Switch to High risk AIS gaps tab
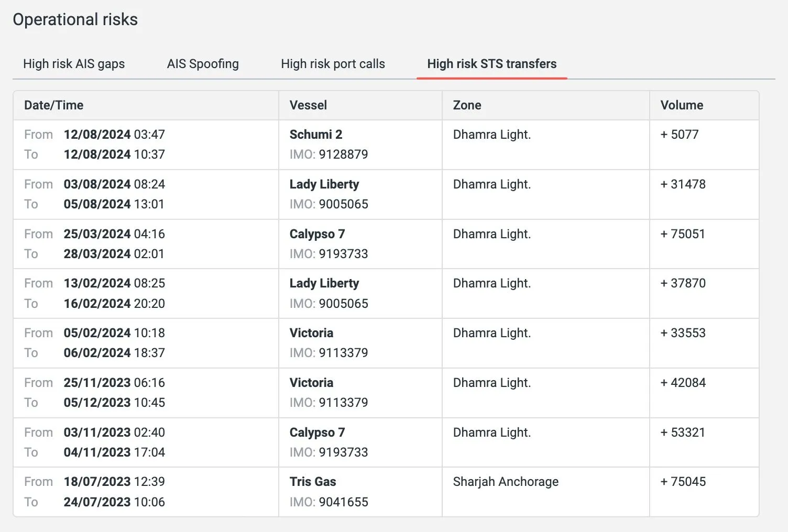The height and width of the screenshot is (532, 788). tap(74, 64)
